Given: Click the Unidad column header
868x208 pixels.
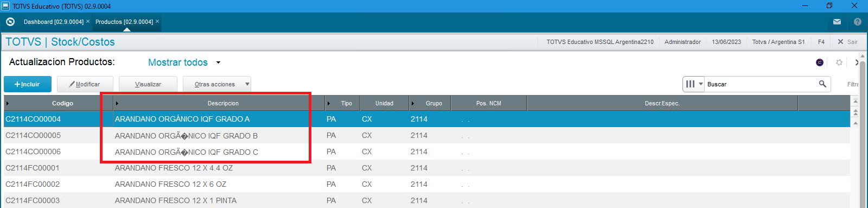Looking at the screenshot, I should pos(384,103).
